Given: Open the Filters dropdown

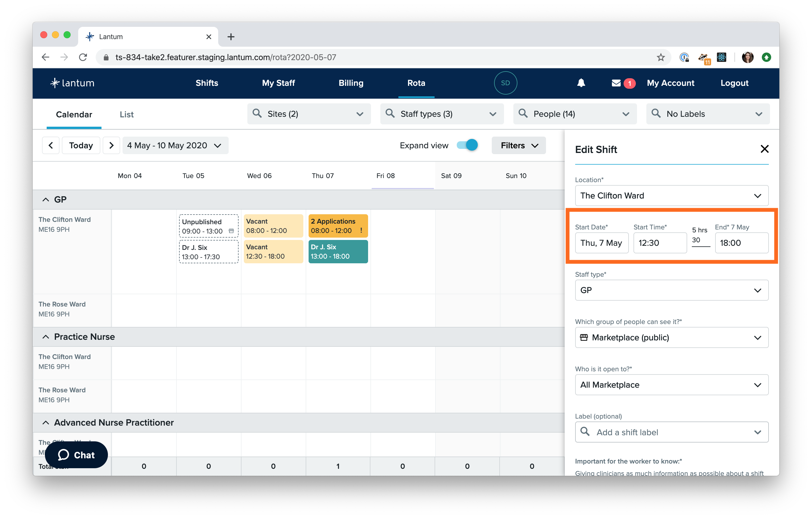Looking at the screenshot, I should click(518, 145).
